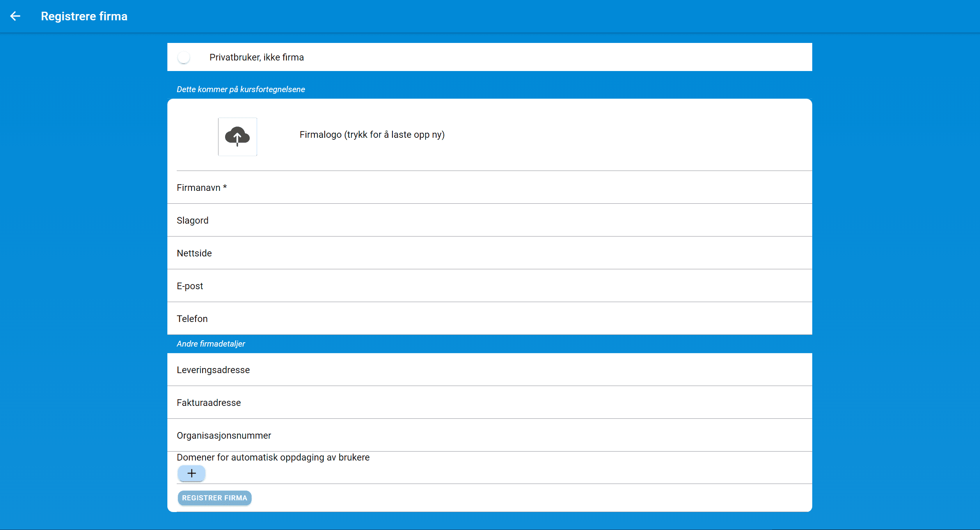
Task: Select the Fakturaadresse field
Action: coord(489,403)
